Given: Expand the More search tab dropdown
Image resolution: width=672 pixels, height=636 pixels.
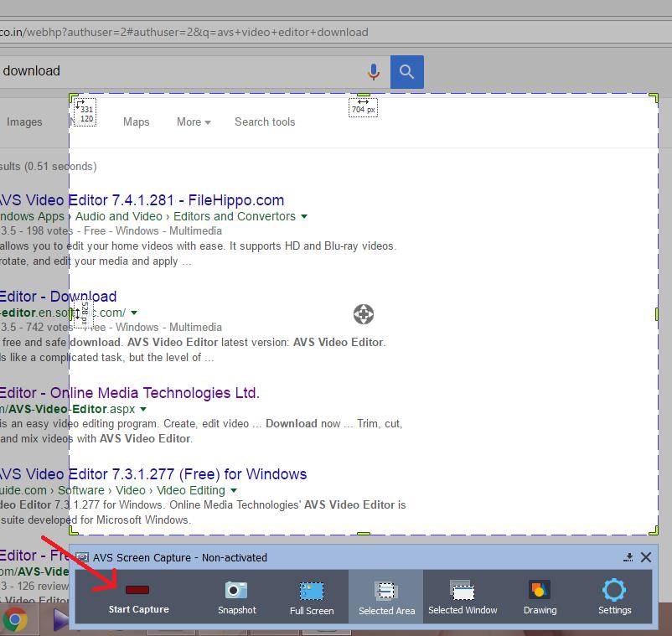Looking at the screenshot, I should 194,122.
